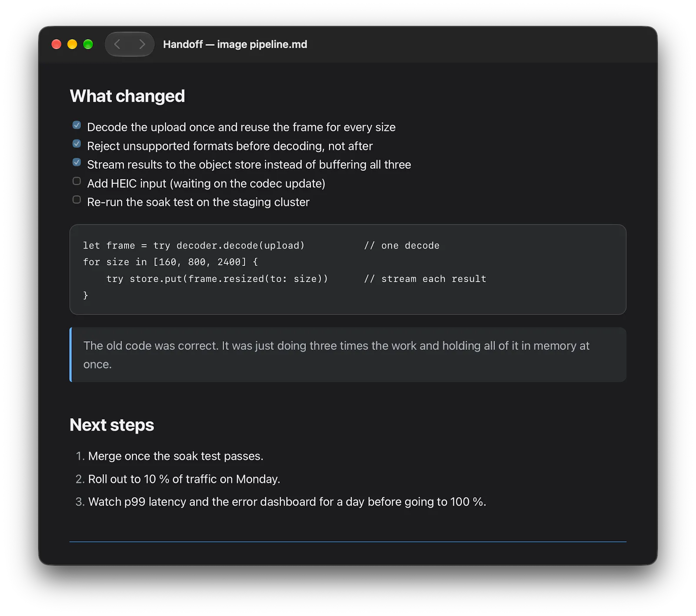Click text 'Stream results to the object store'

[x=249, y=165]
